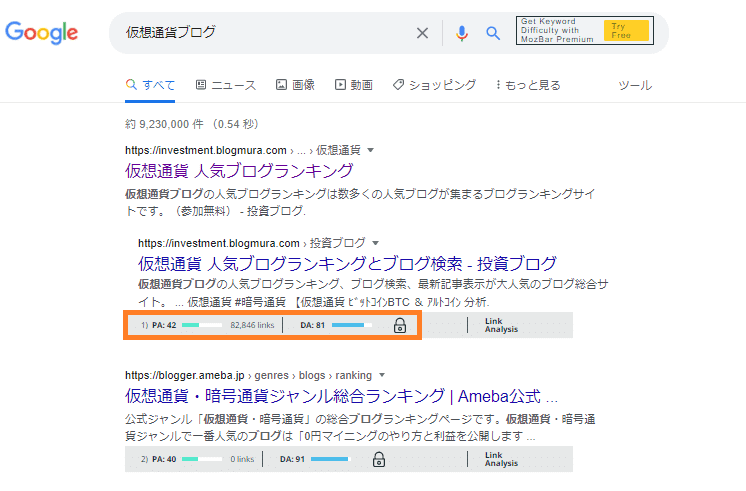Click the ショッピング tag icon
Screen dimensions: 746x491
pos(398,85)
